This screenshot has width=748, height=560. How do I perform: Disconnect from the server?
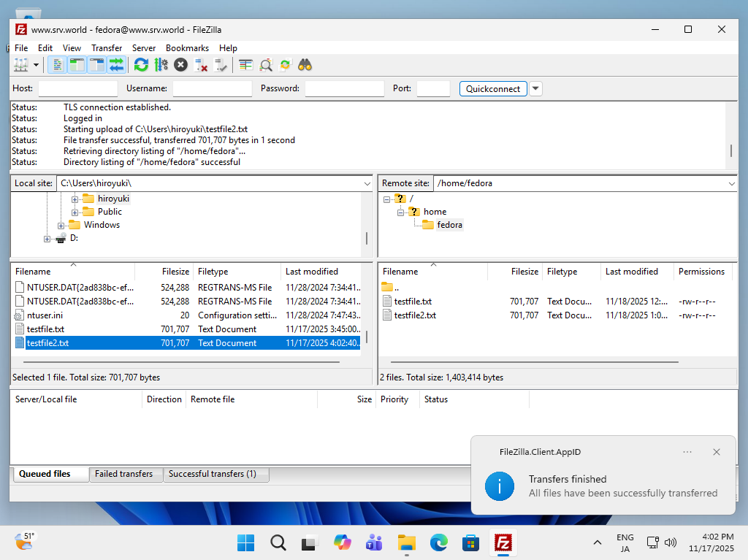201,65
